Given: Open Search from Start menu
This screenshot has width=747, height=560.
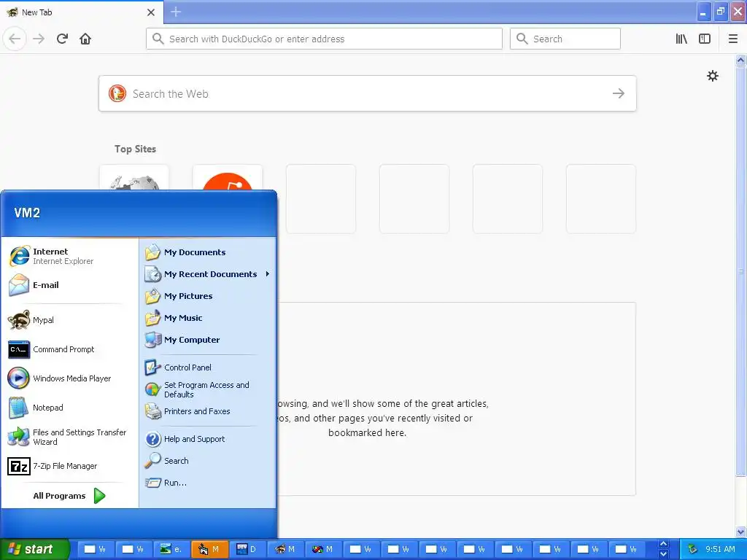Looking at the screenshot, I should pyautogui.click(x=208, y=461).
